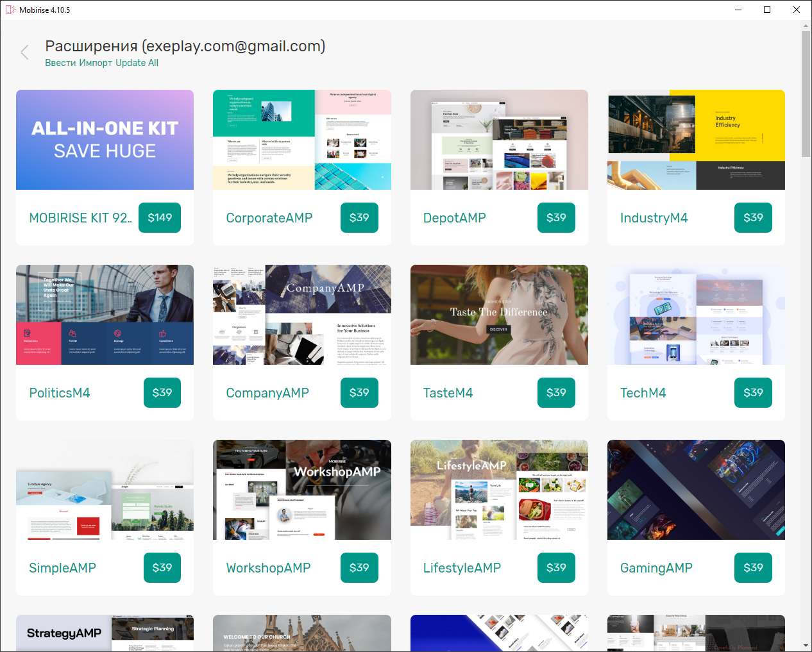Screen dimensions: 812x652
Task: Click the Ввести link
Action: coord(60,63)
